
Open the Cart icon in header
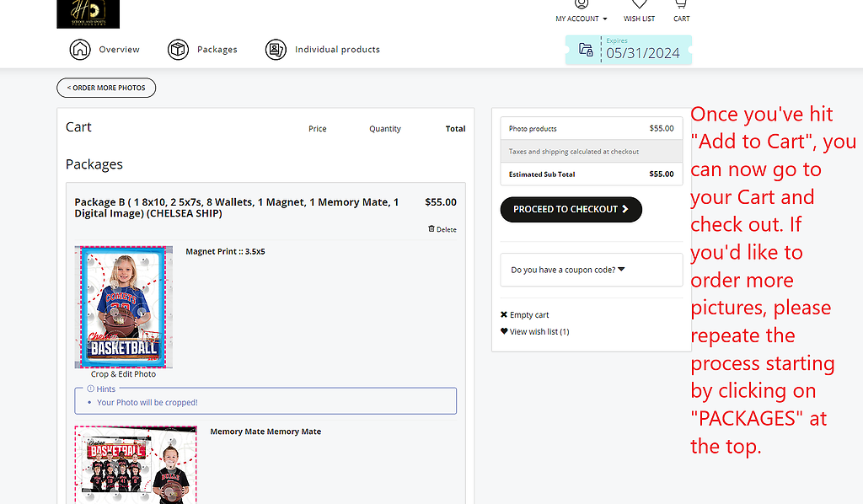click(x=681, y=5)
